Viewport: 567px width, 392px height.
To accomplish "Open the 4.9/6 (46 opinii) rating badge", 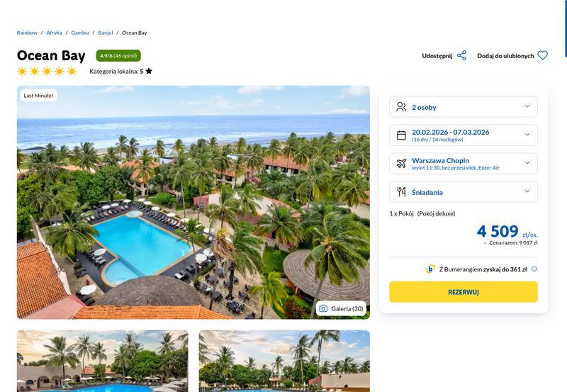I will [x=118, y=56].
